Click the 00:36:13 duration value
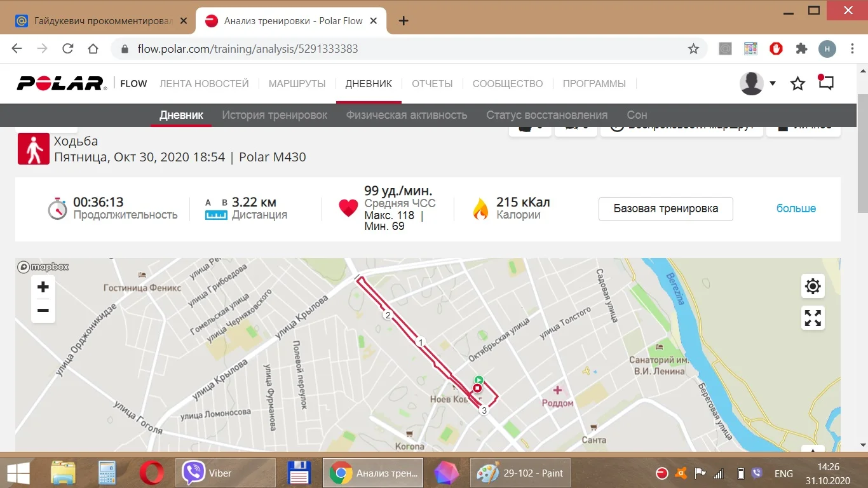868x488 pixels. (98, 202)
